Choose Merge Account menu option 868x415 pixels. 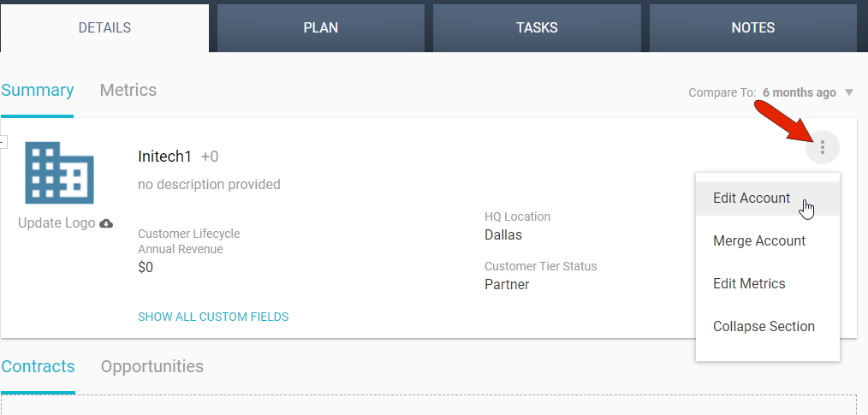point(759,240)
